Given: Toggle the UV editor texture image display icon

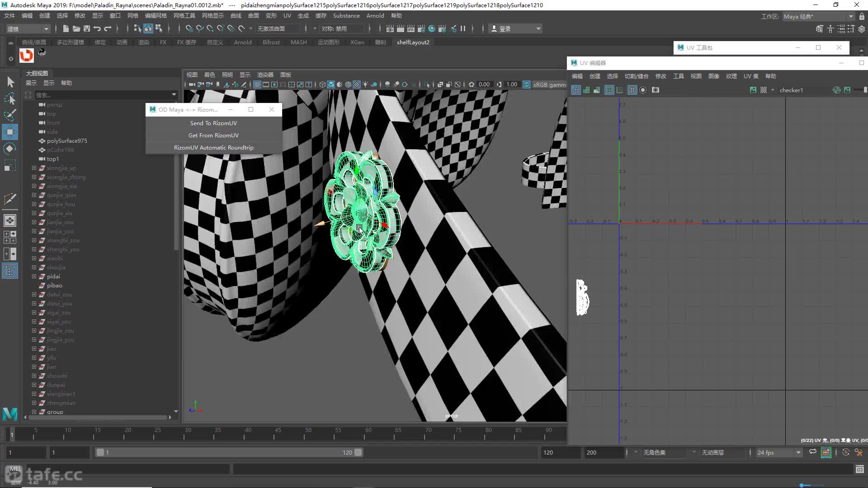Looking at the screenshot, I should pos(753,90).
